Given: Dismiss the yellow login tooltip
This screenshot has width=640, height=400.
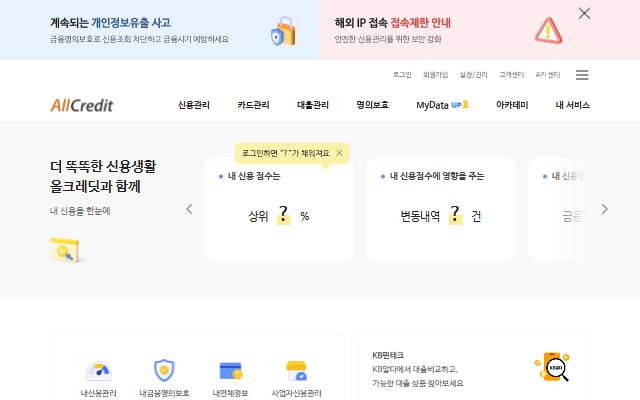Looking at the screenshot, I should click(339, 153).
